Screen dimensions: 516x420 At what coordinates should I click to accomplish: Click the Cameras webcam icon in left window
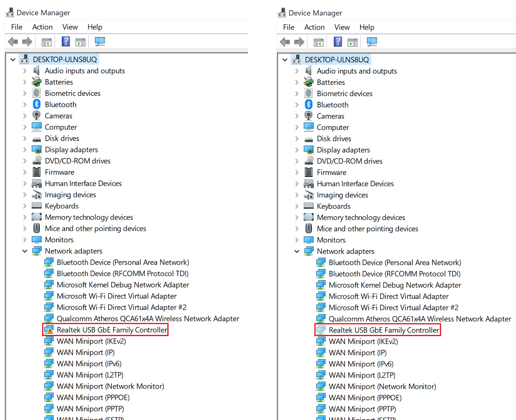[x=36, y=115]
